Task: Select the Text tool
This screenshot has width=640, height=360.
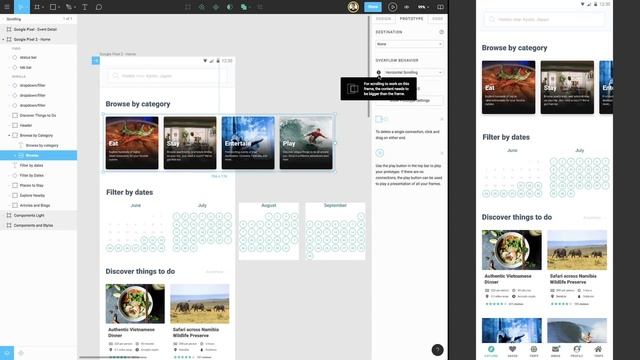Action: coord(84,7)
